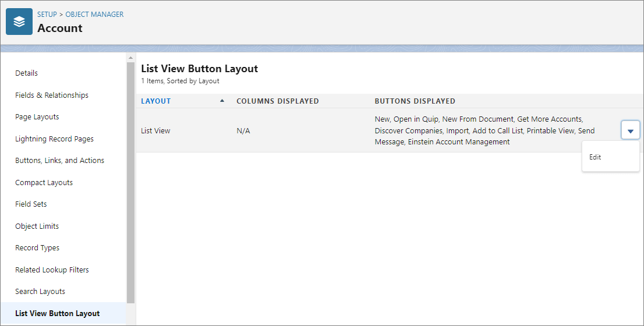Go to SETUP breadcrumb link

point(47,15)
